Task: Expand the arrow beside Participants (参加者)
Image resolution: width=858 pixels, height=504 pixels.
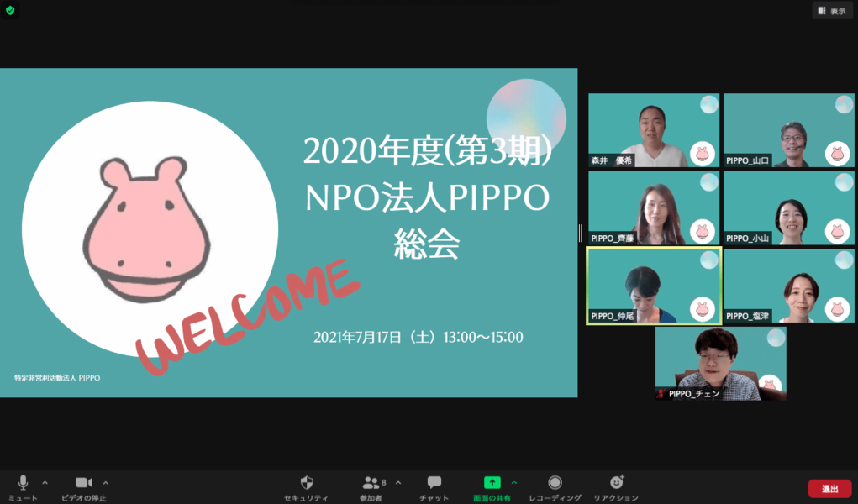Action: (x=398, y=482)
